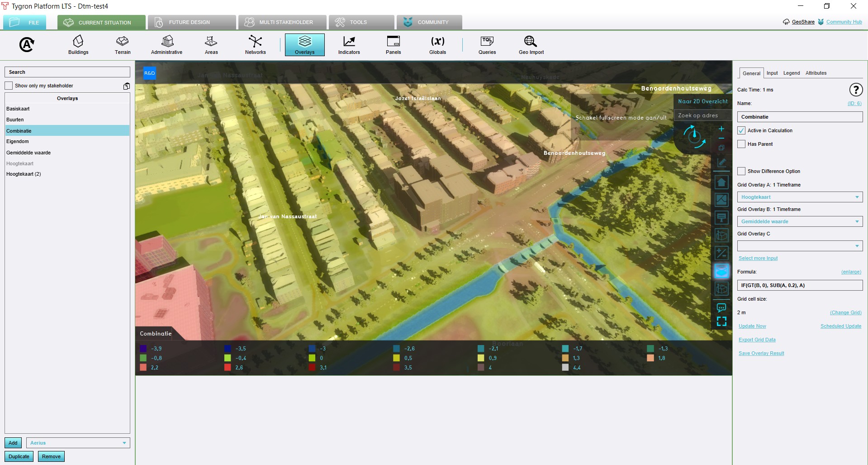
Task: Open the Terrain tool
Action: click(x=123, y=44)
